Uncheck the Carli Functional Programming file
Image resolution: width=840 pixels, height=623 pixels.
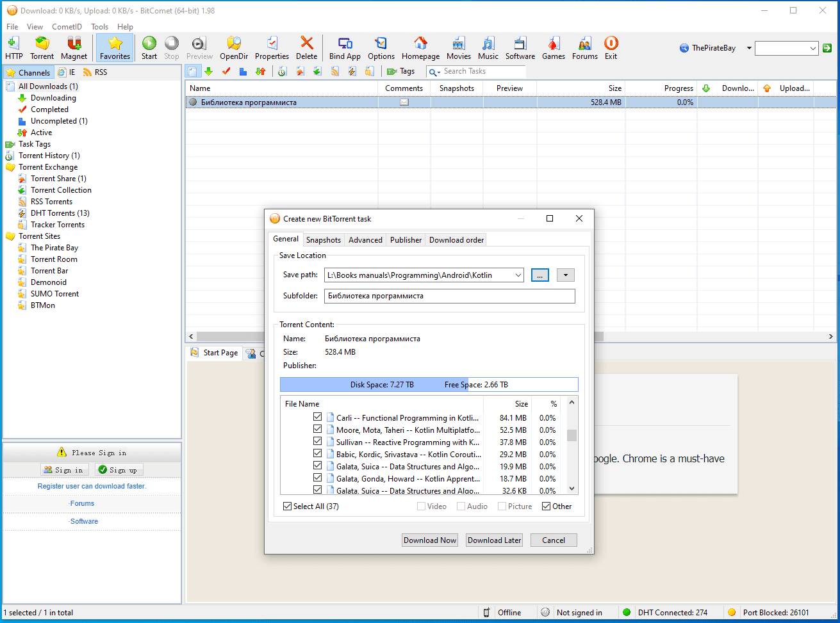[317, 417]
